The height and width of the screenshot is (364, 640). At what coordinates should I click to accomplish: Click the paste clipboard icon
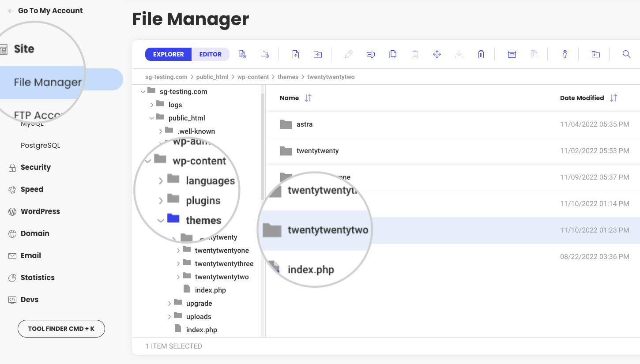[x=415, y=54]
